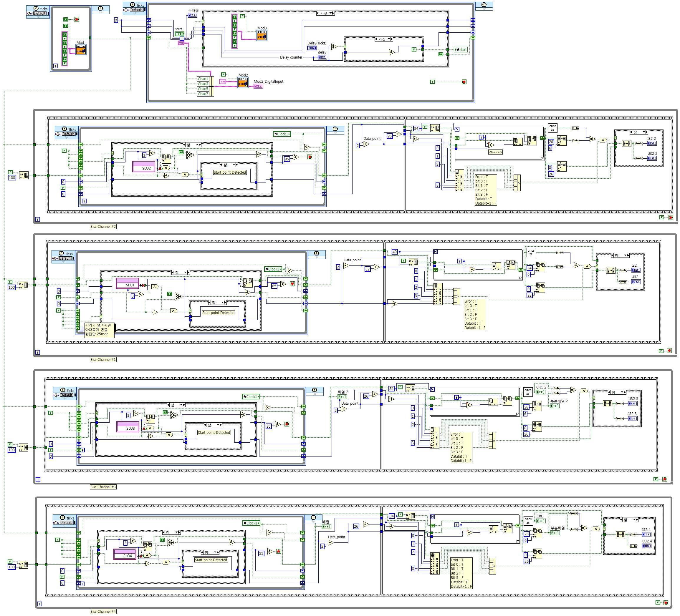The height and width of the screenshot is (616, 680).
Task: Toggle F constant beside Biss Channel #1 stop
Action: 661,351
